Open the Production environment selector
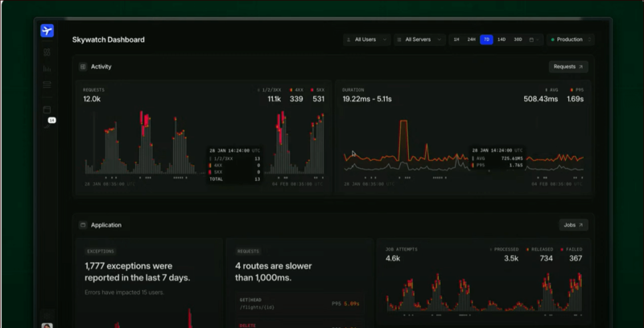This screenshot has height=328, width=644. pos(570,39)
